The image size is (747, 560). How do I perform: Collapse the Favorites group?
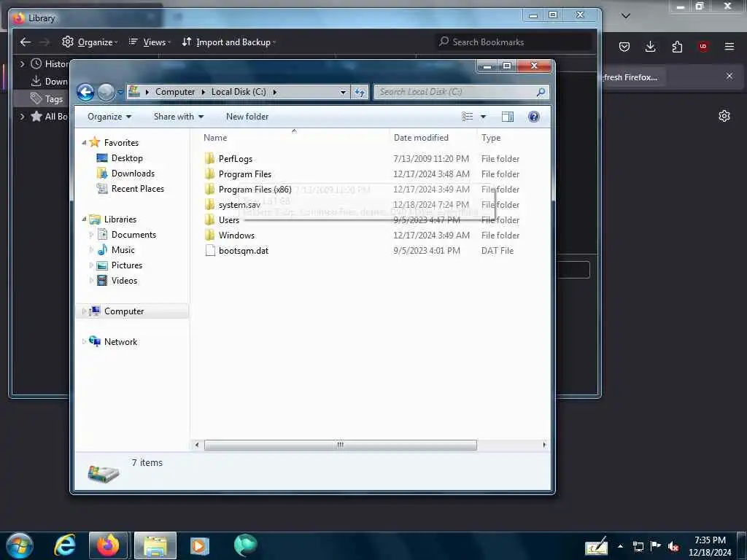(x=84, y=142)
